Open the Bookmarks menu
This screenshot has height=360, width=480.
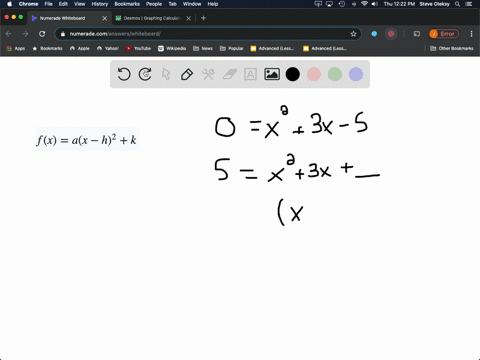tap(127, 4)
